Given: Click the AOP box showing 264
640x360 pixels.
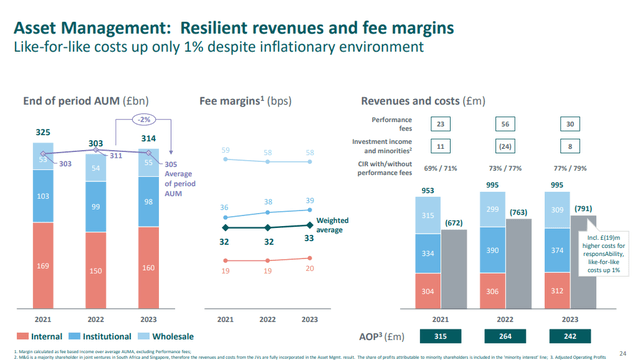Looking at the screenshot, I should point(505,336).
